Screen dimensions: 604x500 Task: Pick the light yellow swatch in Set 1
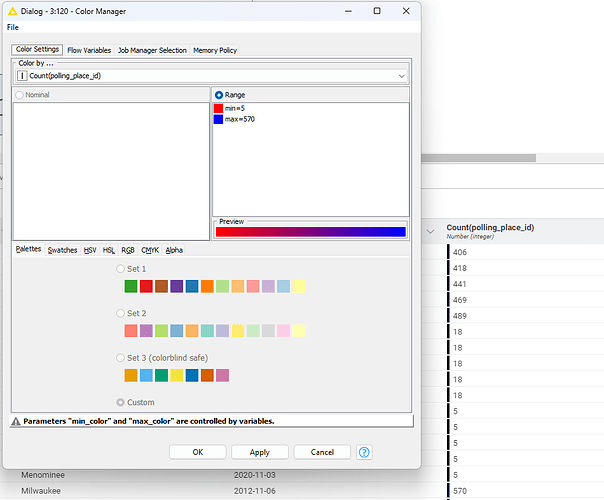pos(299,286)
